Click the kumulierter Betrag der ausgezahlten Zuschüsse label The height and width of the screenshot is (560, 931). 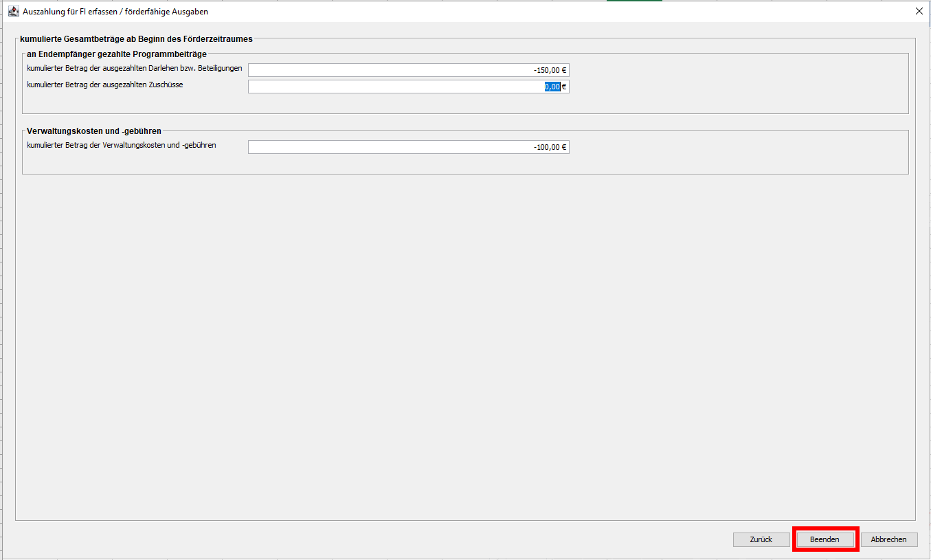click(104, 85)
